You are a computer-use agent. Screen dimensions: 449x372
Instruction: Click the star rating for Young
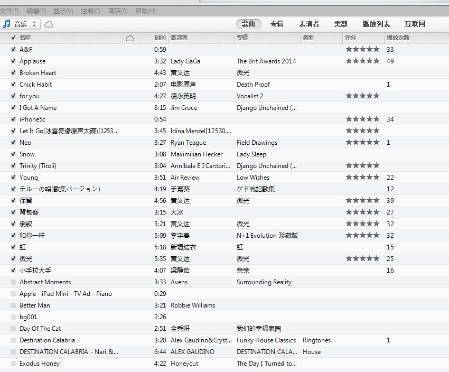362,177
